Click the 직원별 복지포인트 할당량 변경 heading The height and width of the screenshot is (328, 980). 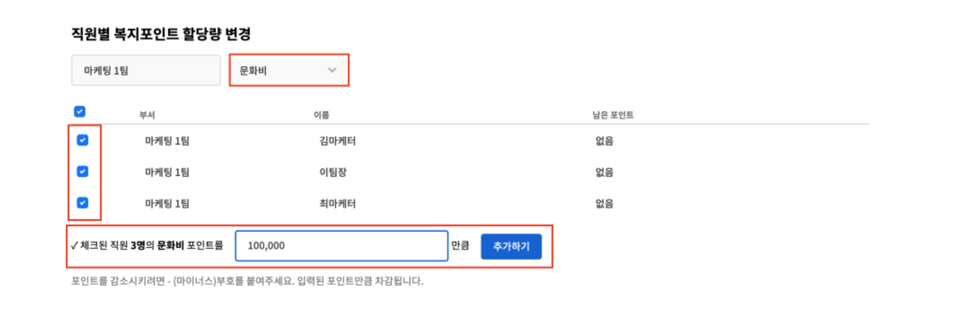click(x=161, y=34)
